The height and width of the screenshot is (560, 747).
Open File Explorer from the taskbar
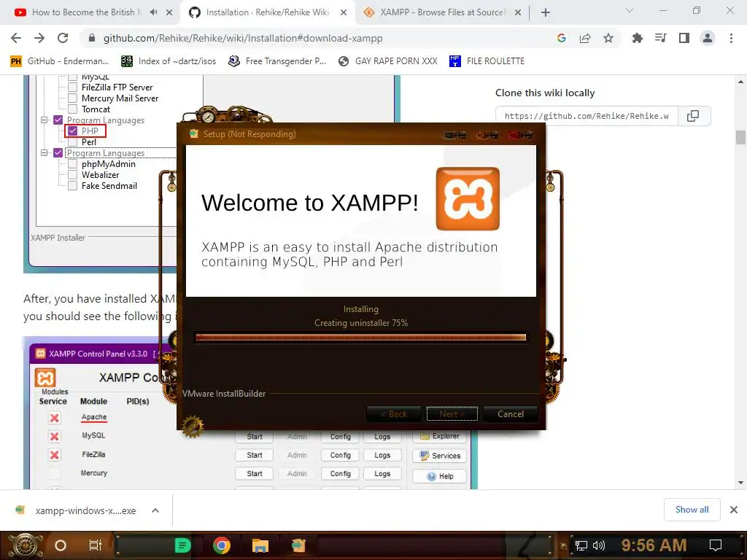coord(260,545)
